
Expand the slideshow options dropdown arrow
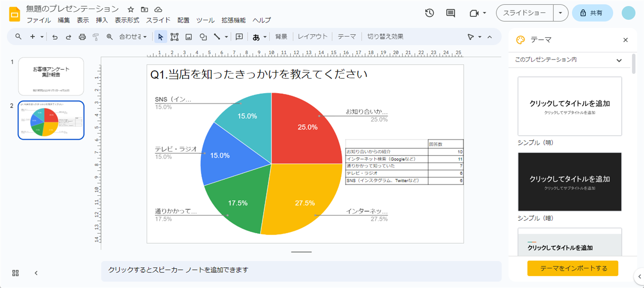(x=561, y=13)
